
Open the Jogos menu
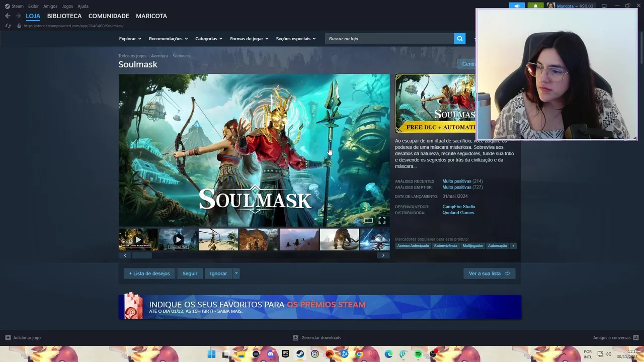67,6
